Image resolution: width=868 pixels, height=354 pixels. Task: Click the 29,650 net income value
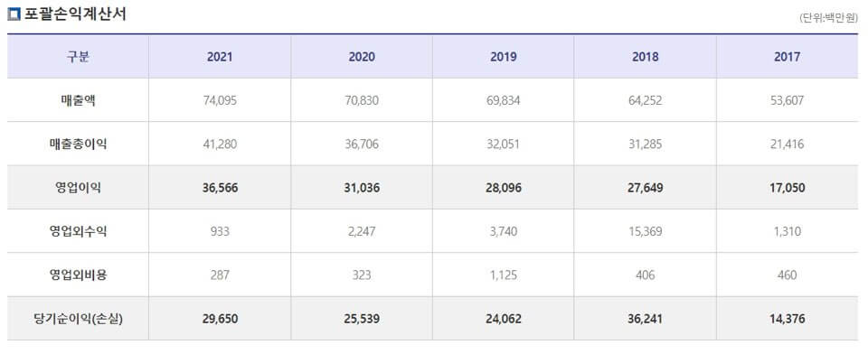coord(220,319)
